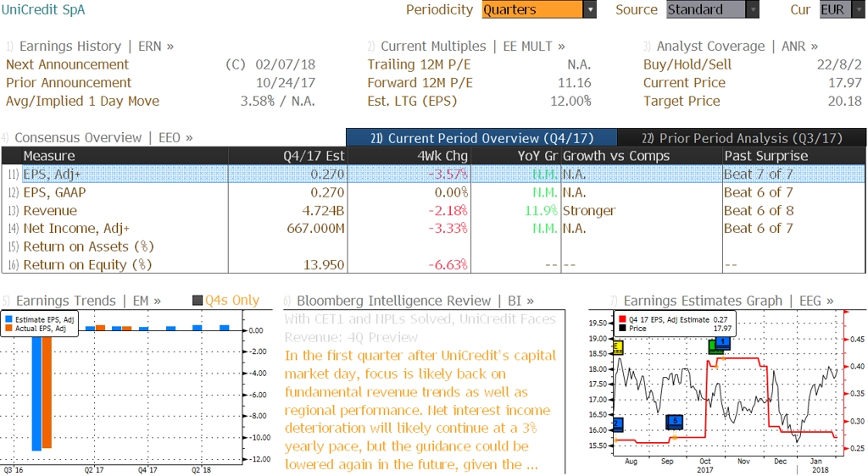
Task: Click the blue marker labeled 1
Action: coord(723,343)
